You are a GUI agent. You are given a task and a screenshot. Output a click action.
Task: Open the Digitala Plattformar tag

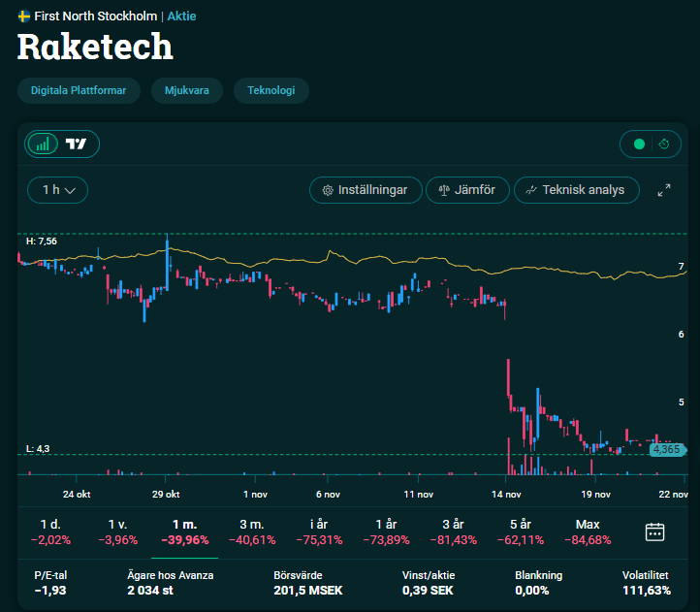tap(79, 90)
